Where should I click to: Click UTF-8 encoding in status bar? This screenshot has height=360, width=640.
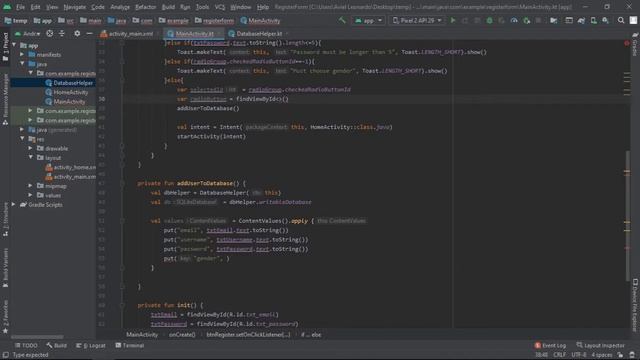[x=579, y=355]
